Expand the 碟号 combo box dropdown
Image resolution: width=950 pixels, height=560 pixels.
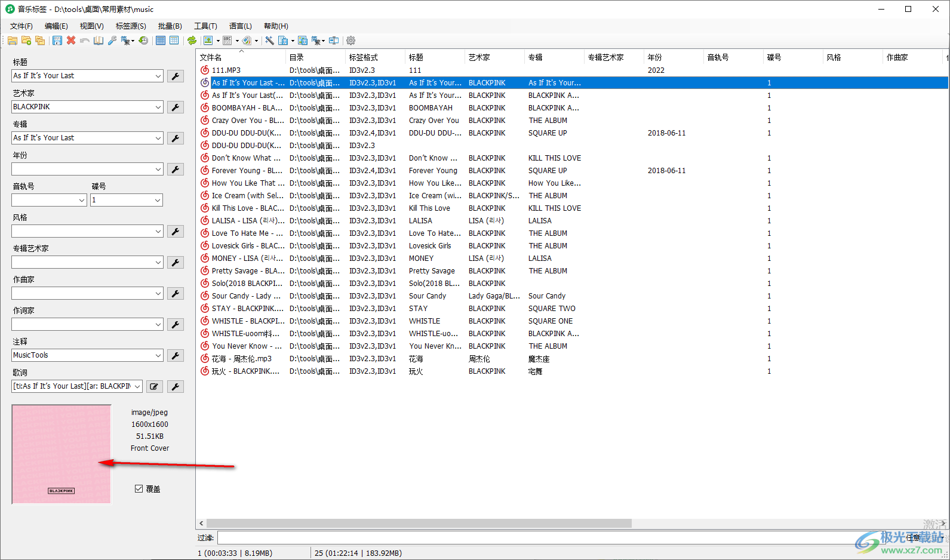158,200
